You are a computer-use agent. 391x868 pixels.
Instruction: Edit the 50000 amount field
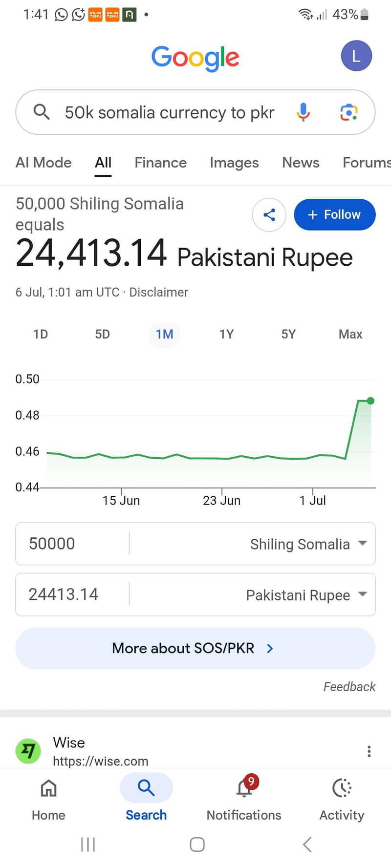click(72, 544)
